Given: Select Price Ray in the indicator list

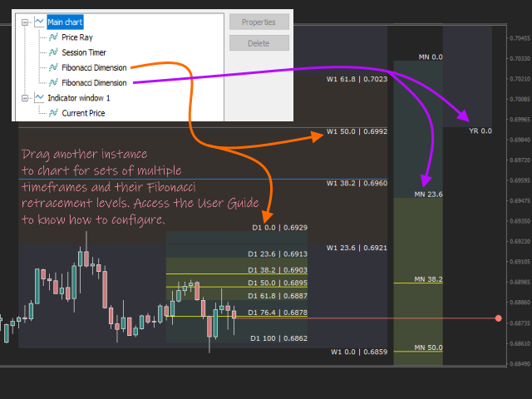Looking at the screenshot, I should tap(77, 37).
